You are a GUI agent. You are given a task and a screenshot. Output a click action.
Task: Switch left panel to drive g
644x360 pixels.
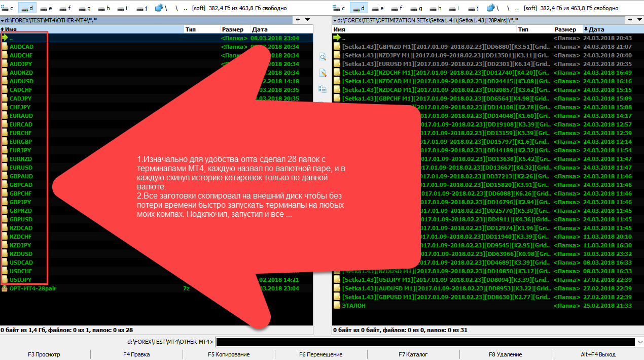[85, 8]
